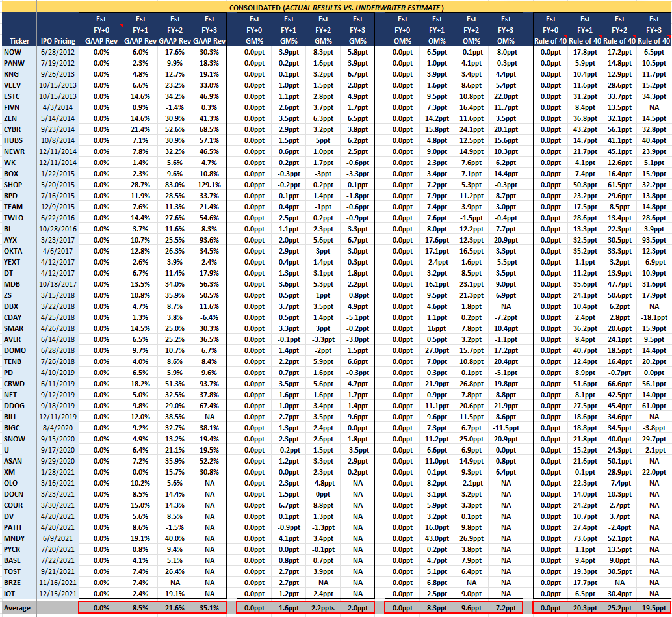
Task: Select average FY+1 GAAP Rev 8.5%
Action: tap(140, 608)
